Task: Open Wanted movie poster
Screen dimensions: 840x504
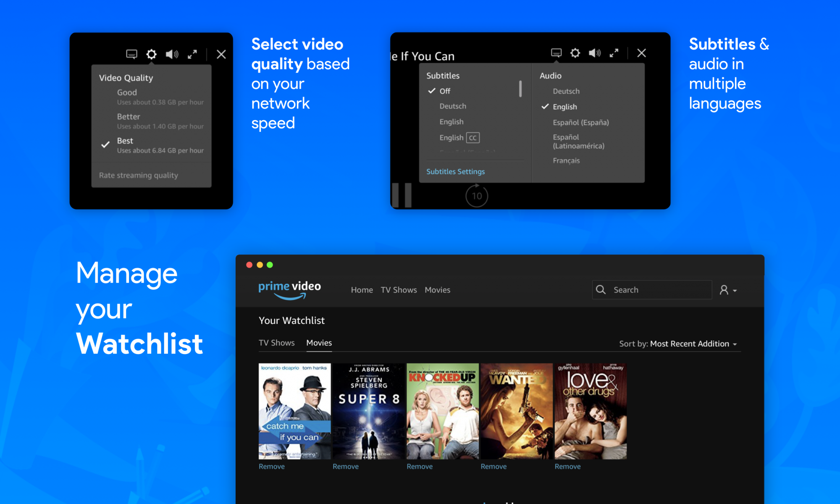Action: [x=517, y=411]
